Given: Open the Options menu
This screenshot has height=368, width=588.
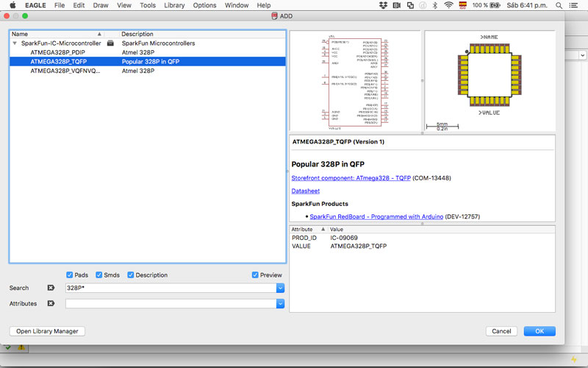Looking at the screenshot, I should [x=204, y=5].
